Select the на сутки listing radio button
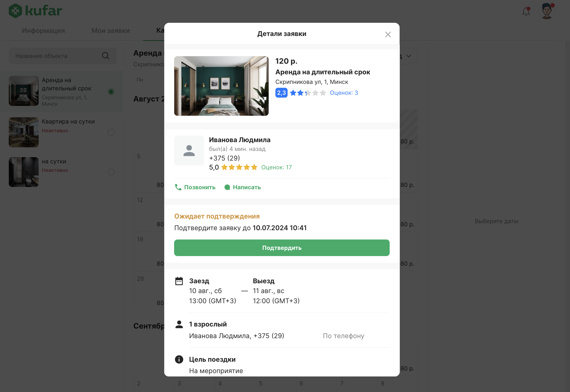 [x=111, y=172]
